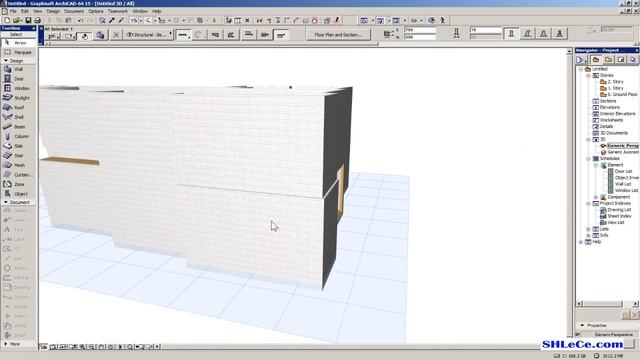Open the Teamwork menu

pyautogui.click(x=118, y=11)
